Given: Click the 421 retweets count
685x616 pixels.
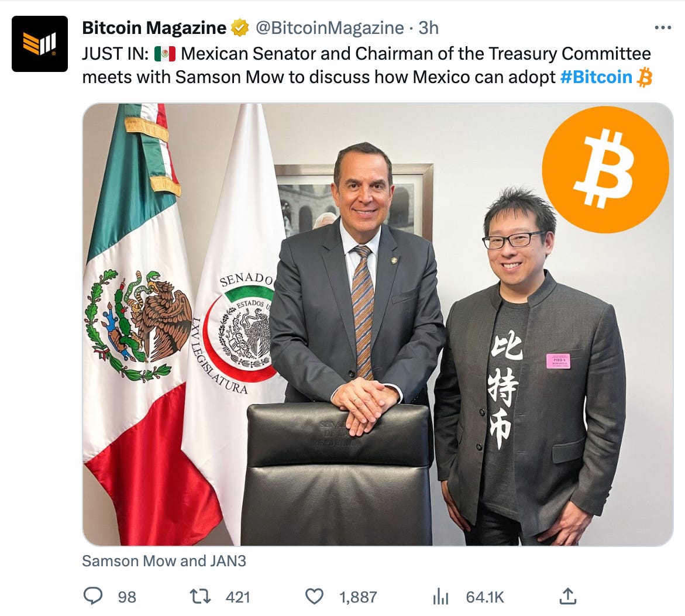Looking at the screenshot, I should 237,597.
